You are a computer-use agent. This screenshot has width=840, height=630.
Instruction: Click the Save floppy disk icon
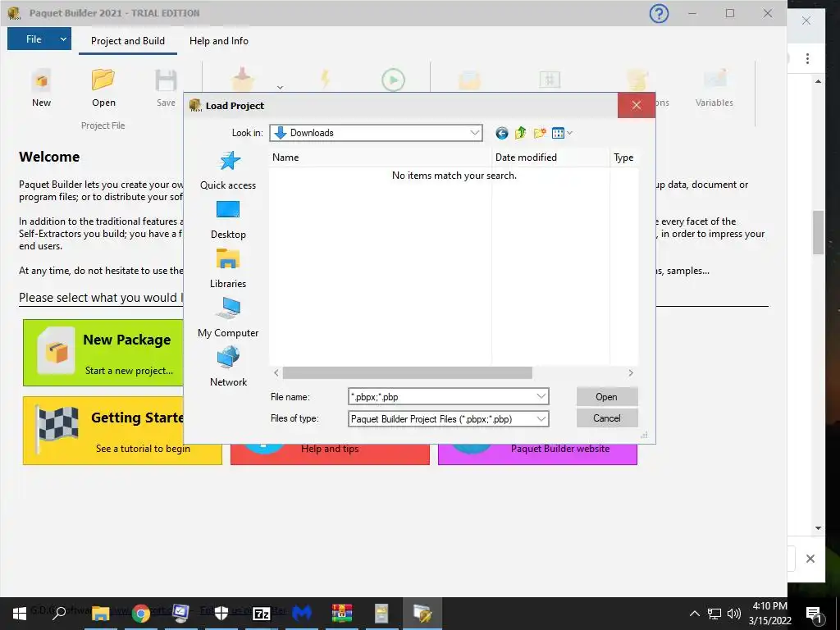pos(166,80)
